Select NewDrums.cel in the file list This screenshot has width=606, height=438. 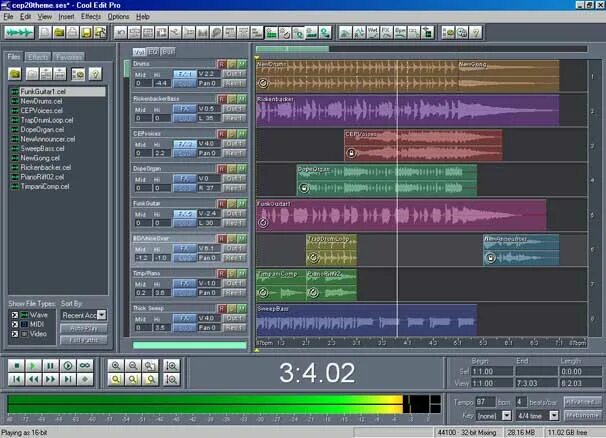click(x=41, y=101)
